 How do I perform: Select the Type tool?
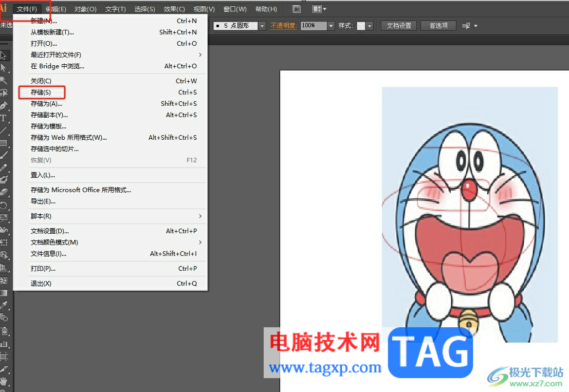coord(4,118)
